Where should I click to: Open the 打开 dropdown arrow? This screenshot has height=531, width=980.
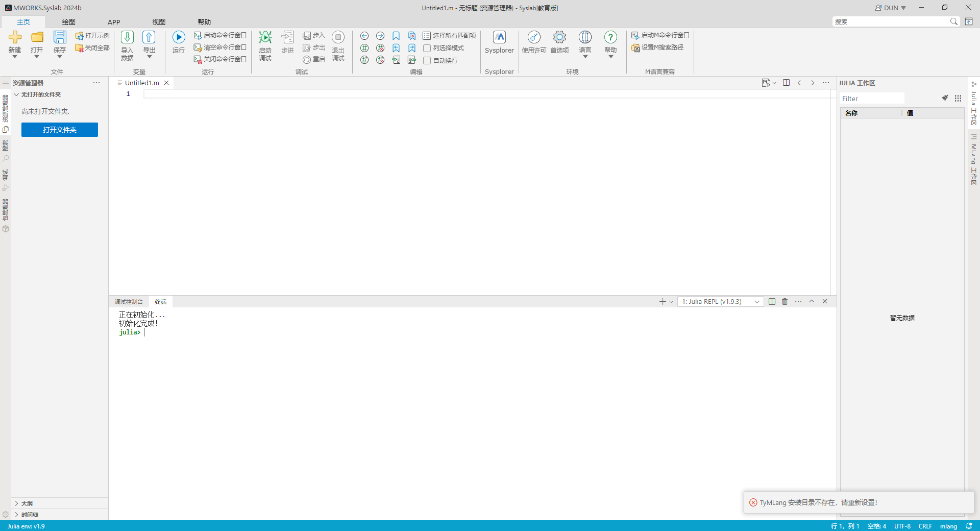coord(37,57)
